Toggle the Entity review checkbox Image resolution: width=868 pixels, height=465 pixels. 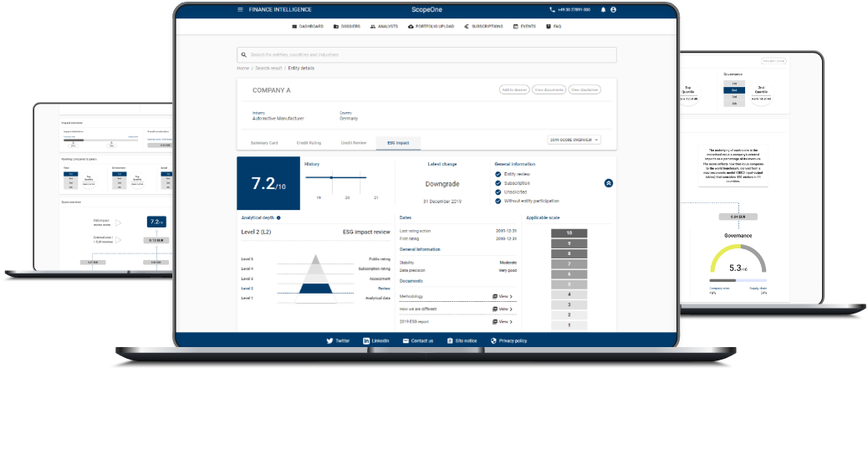tap(498, 174)
